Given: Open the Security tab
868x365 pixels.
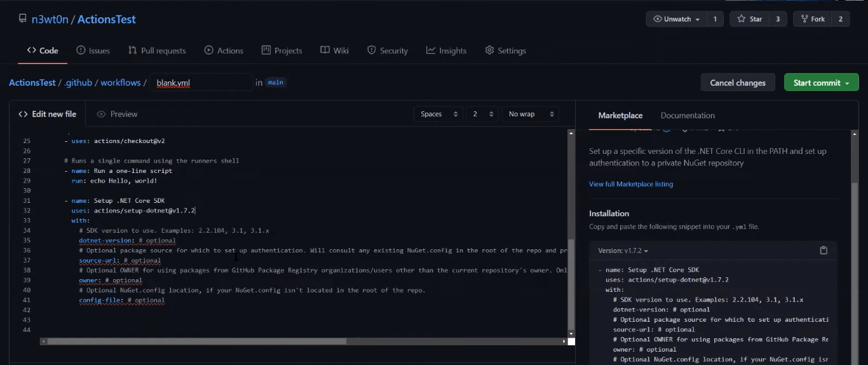Looking at the screenshot, I should pyautogui.click(x=388, y=50).
